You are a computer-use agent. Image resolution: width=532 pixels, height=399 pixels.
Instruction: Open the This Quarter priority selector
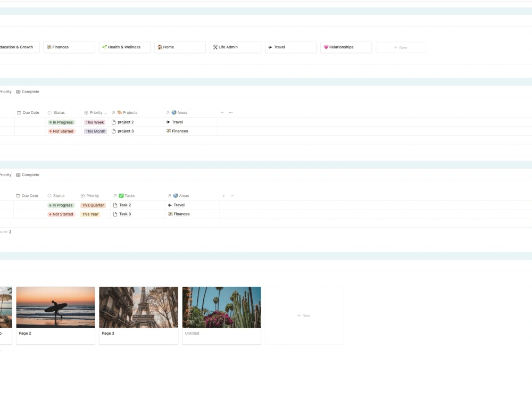(93, 205)
